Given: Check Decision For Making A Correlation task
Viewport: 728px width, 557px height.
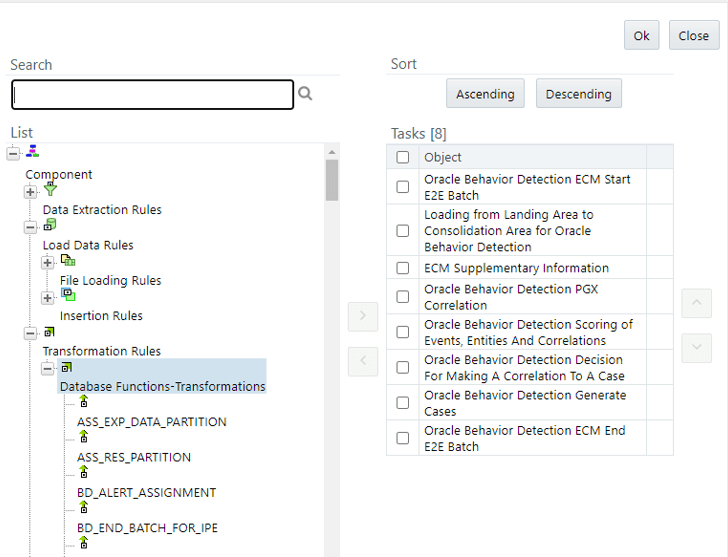Looking at the screenshot, I should click(x=403, y=367).
